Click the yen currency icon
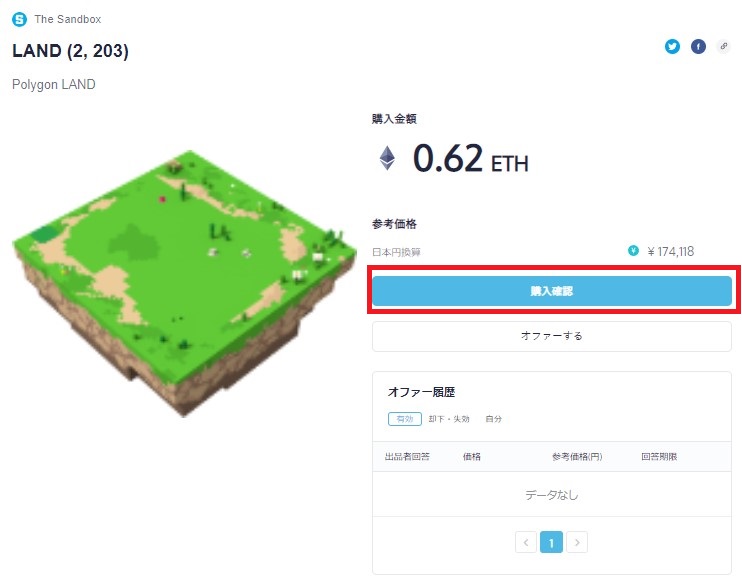The width and height of the screenshot is (742, 585). coord(633,251)
